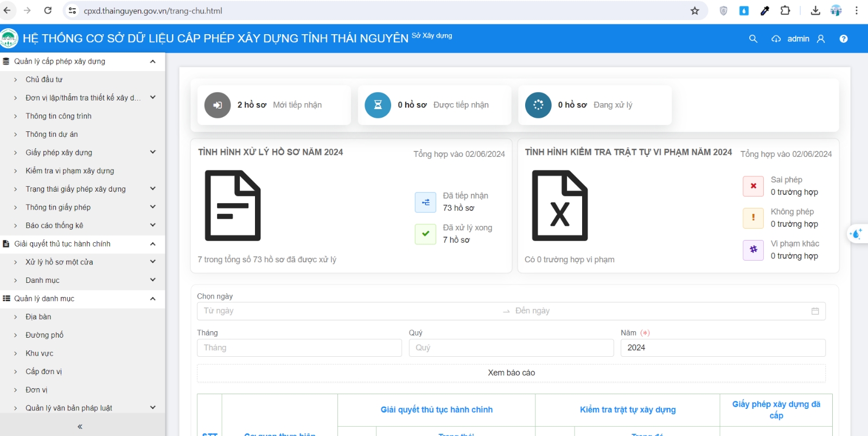868x436 pixels.
Task: Select 'Chủ đầu tư' in sidebar
Action: tap(44, 79)
